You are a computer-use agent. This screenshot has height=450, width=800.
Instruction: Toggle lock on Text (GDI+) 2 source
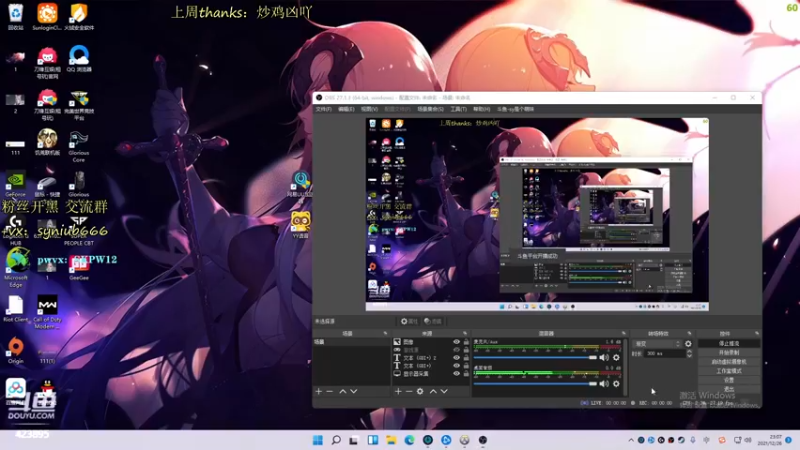466,358
